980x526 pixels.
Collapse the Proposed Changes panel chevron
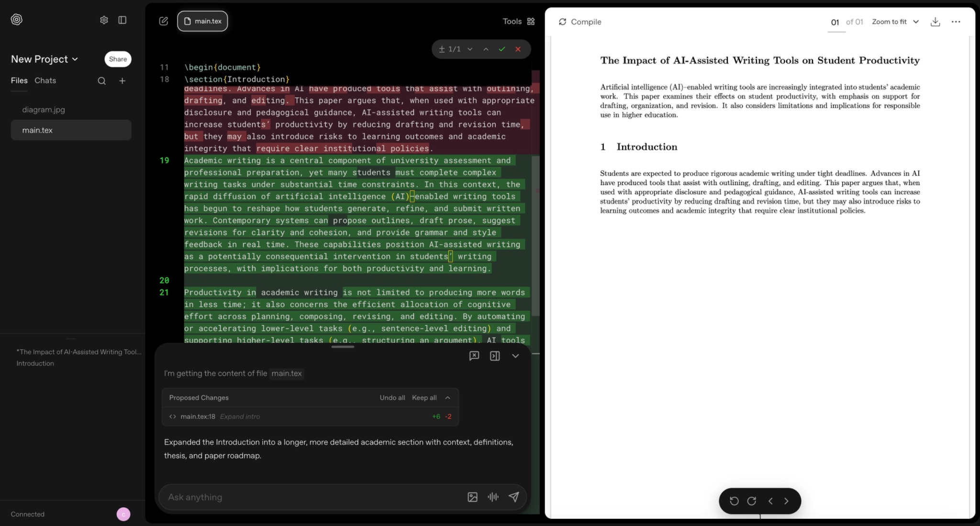coord(447,398)
